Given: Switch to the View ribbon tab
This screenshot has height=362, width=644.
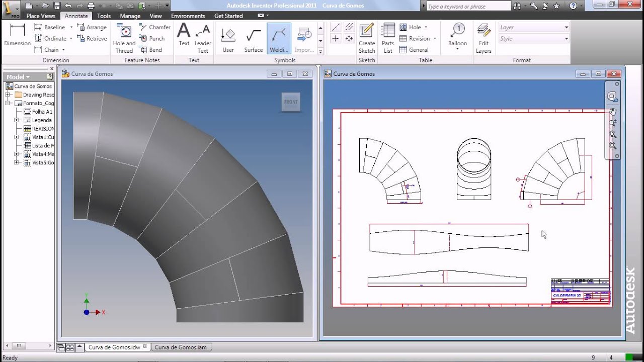Looking at the screenshot, I should click(x=156, y=16).
